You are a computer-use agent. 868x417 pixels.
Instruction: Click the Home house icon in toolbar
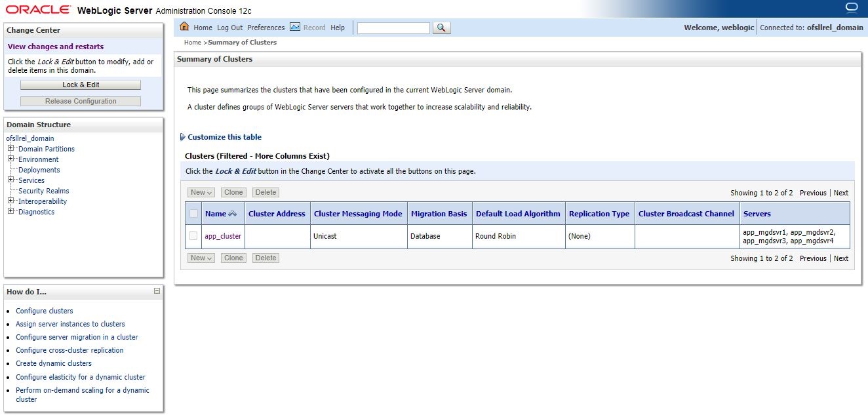coord(184,27)
